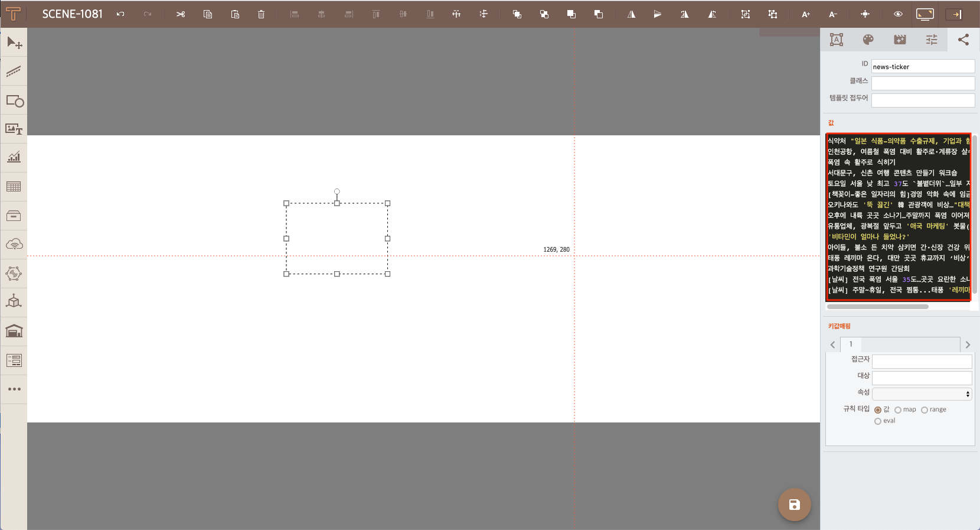Distribute vertically icon in toolbar
Image resolution: width=980 pixels, height=530 pixels.
(x=484, y=14)
